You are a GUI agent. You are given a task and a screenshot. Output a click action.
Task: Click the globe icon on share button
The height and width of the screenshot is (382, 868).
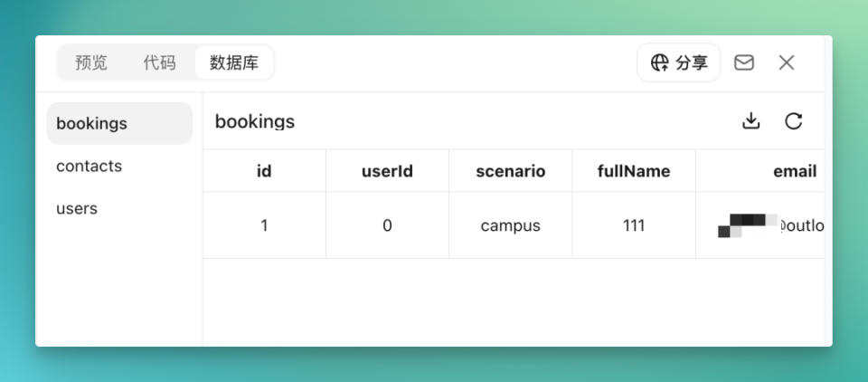point(659,62)
